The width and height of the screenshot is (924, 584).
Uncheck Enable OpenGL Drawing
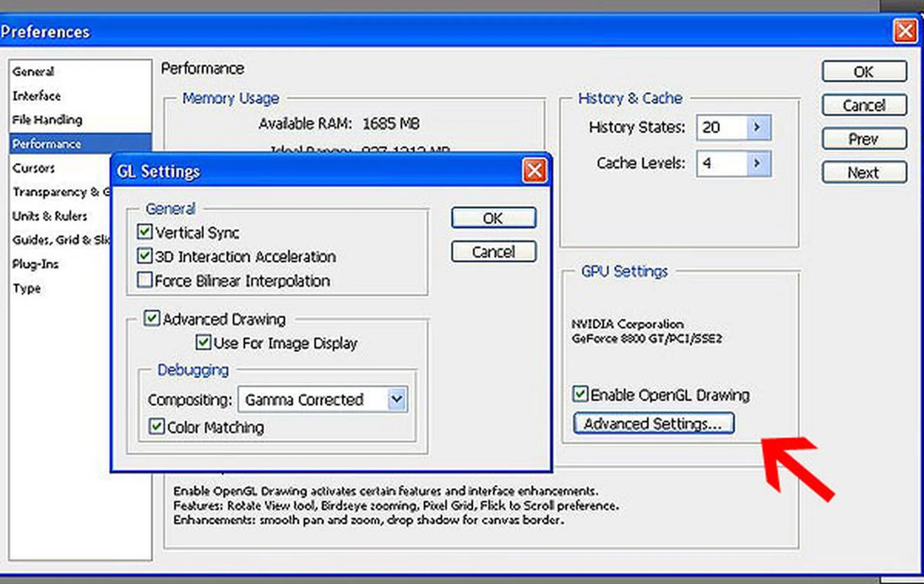581,394
